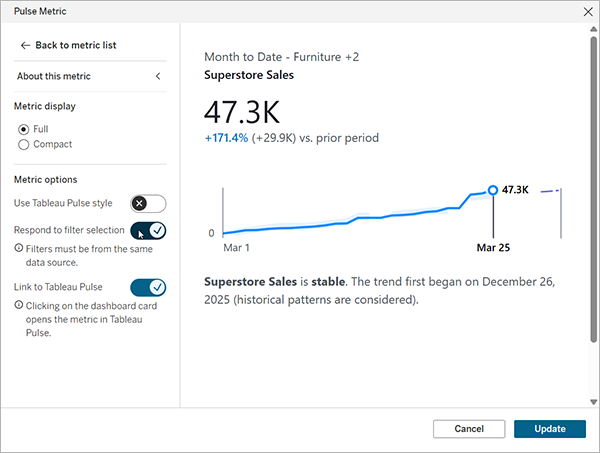Click info icon beside filters data source note
The image size is (600, 453).
pos(20,247)
